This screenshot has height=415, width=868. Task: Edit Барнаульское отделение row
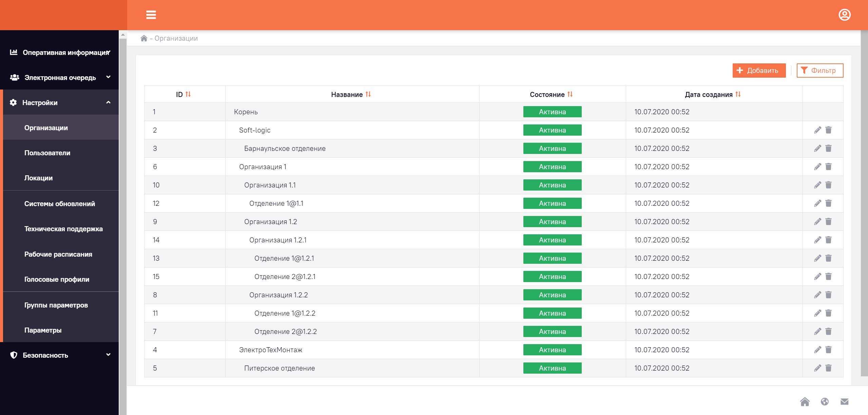(x=817, y=149)
